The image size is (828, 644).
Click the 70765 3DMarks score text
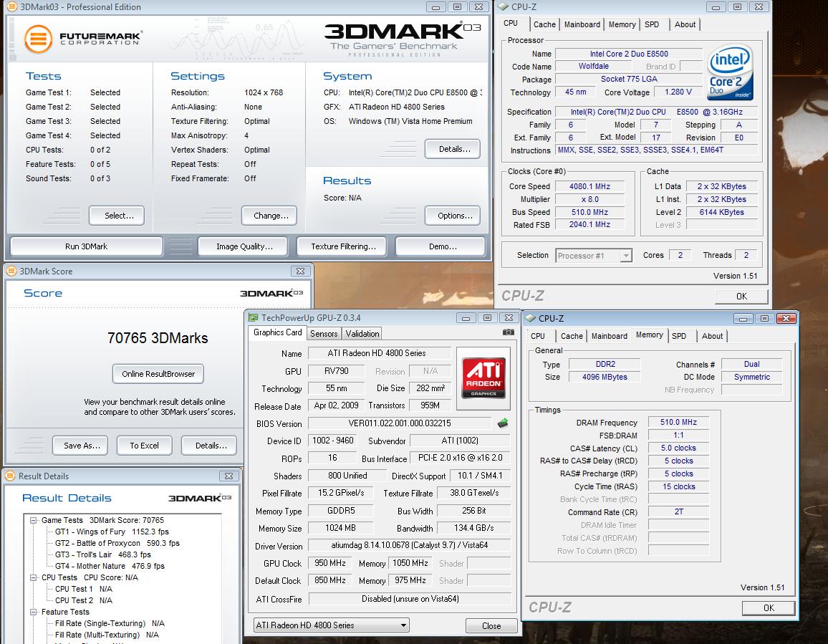tap(158, 338)
